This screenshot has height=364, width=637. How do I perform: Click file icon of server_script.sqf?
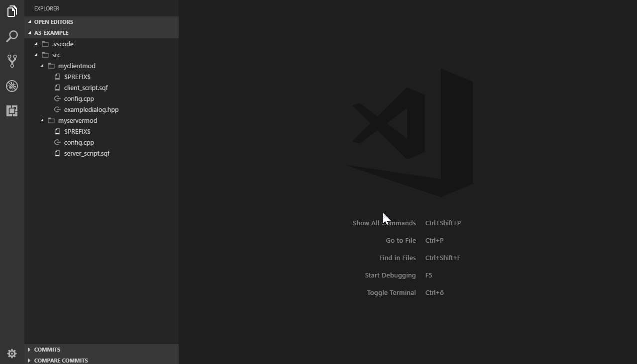pyautogui.click(x=57, y=153)
